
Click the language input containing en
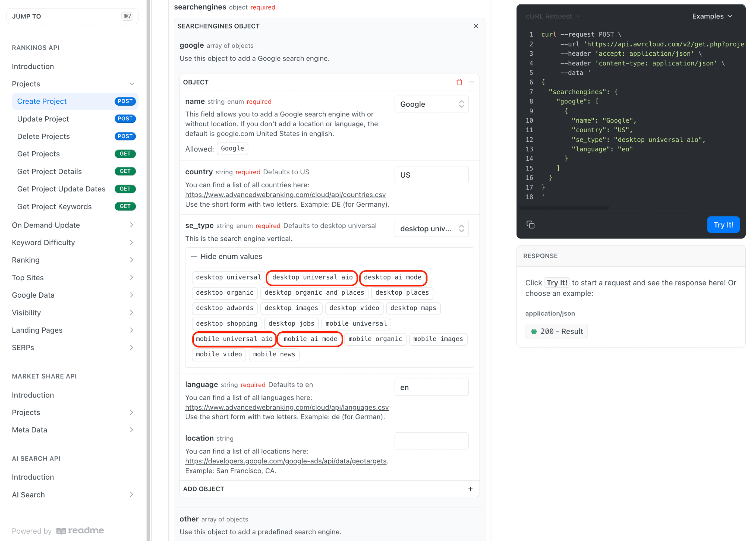[432, 387]
